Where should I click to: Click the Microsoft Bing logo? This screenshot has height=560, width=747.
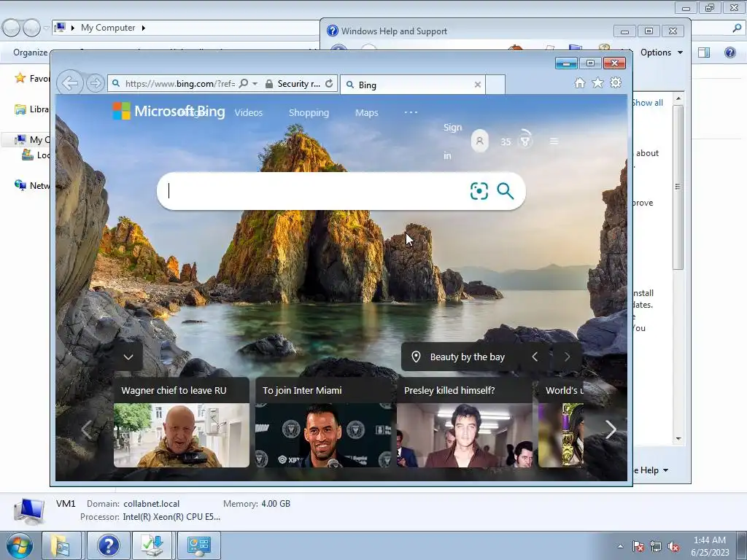pyautogui.click(x=169, y=111)
